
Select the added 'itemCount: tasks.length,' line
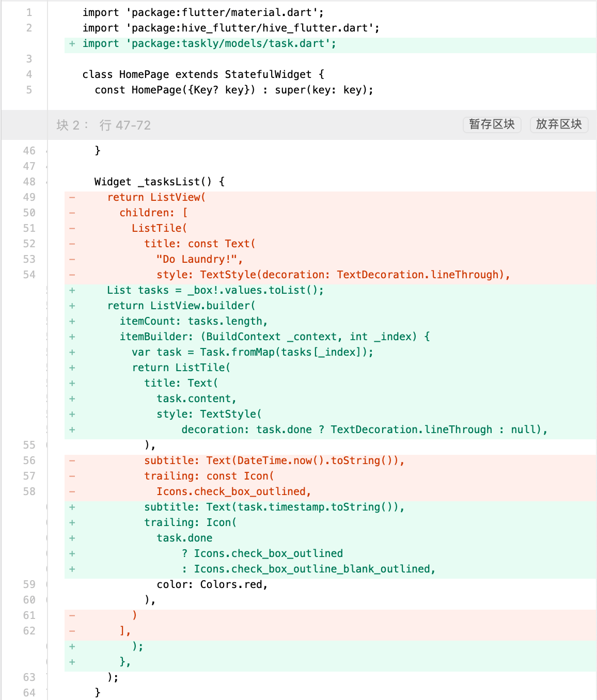194,321
